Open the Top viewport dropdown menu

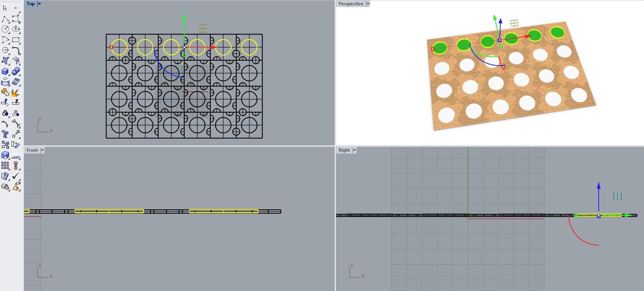click(39, 4)
